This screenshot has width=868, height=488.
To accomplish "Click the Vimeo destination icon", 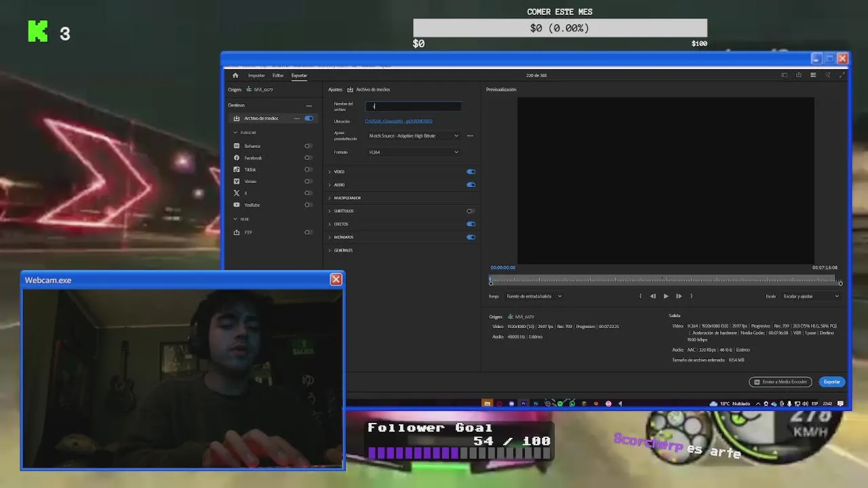I will pyautogui.click(x=237, y=181).
